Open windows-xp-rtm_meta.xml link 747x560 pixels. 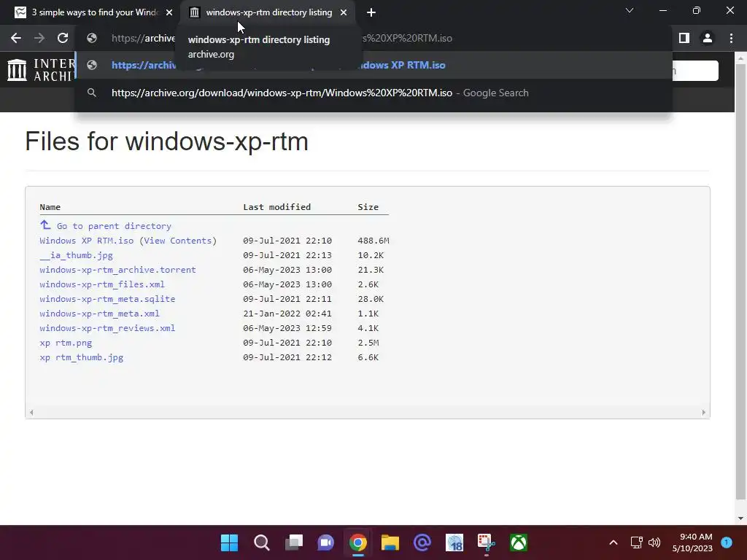(99, 314)
